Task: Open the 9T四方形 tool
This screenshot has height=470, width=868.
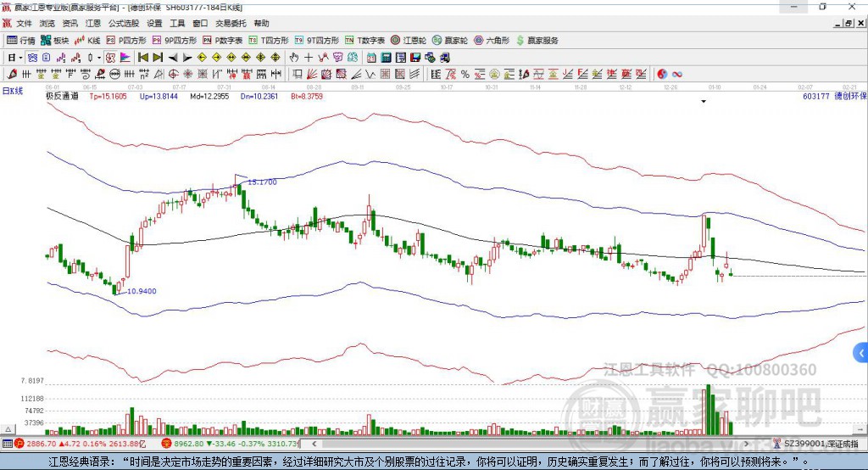Action: pos(316,41)
